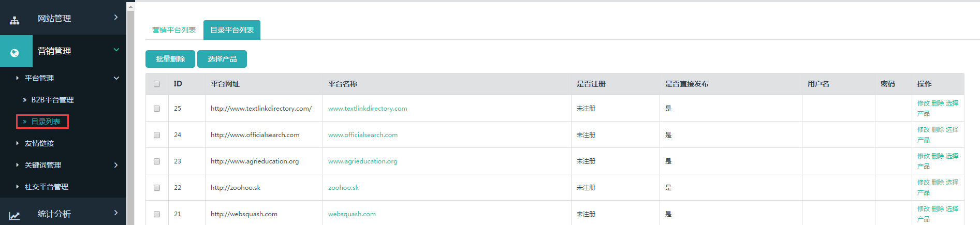980x225 pixels.
Task: Tick the checkbox for row ID 25
Action: coord(157,109)
